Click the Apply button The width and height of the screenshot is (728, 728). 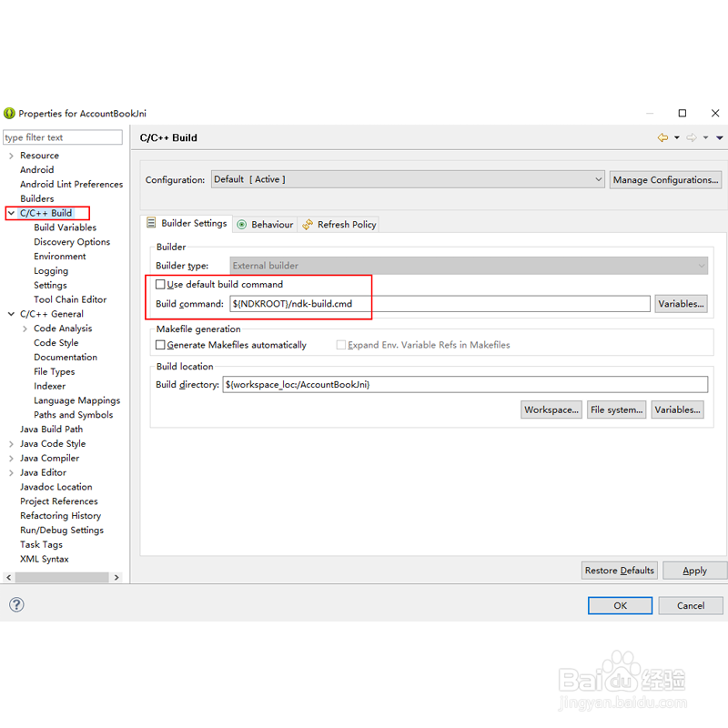(694, 571)
